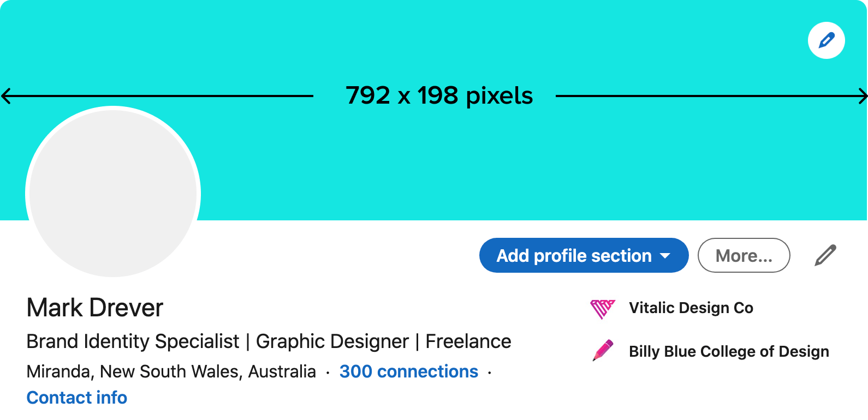Screen dimensions: 868x420
Task: View the Contact info link
Action: point(77,398)
